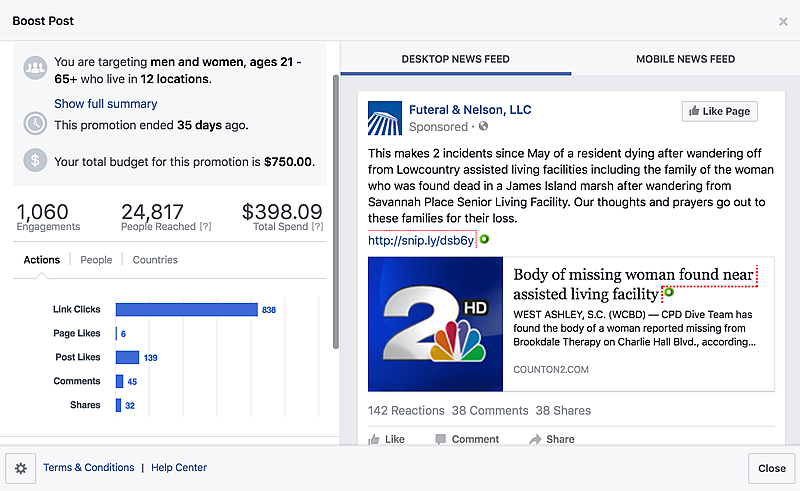Screen dimensions: 800x491
Task: Click the Close button at bottom right
Action: click(x=771, y=468)
